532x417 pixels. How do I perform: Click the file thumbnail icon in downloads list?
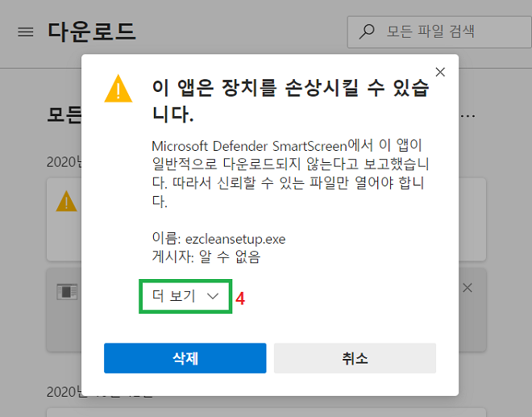[x=67, y=291]
